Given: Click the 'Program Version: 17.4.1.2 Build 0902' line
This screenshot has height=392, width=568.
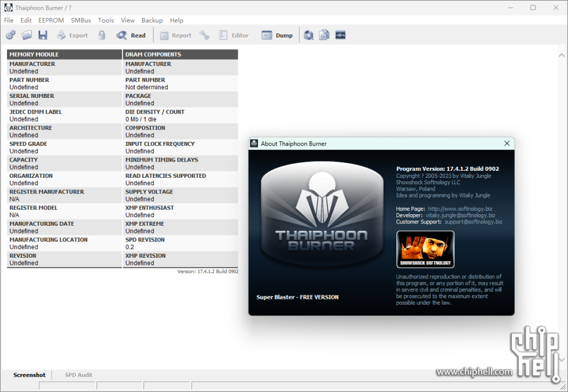Looking at the screenshot, I should [447, 168].
